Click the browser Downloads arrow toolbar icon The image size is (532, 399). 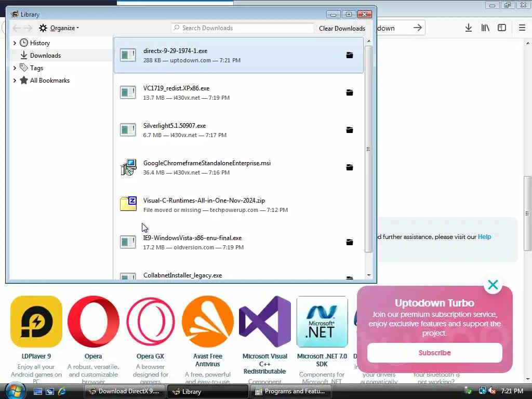click(469, 28)
